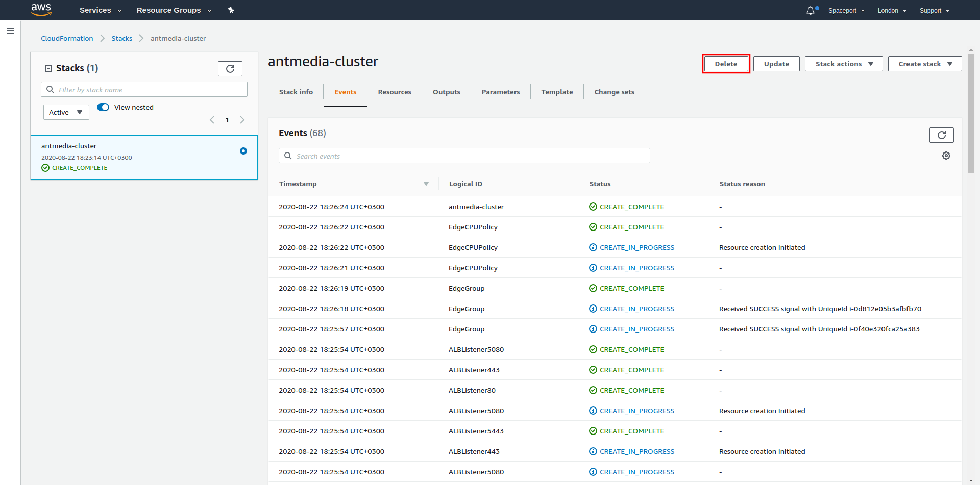Switch to the Parameters tab
This screenshot has width=980, height=485.
(x=501, y=92)
